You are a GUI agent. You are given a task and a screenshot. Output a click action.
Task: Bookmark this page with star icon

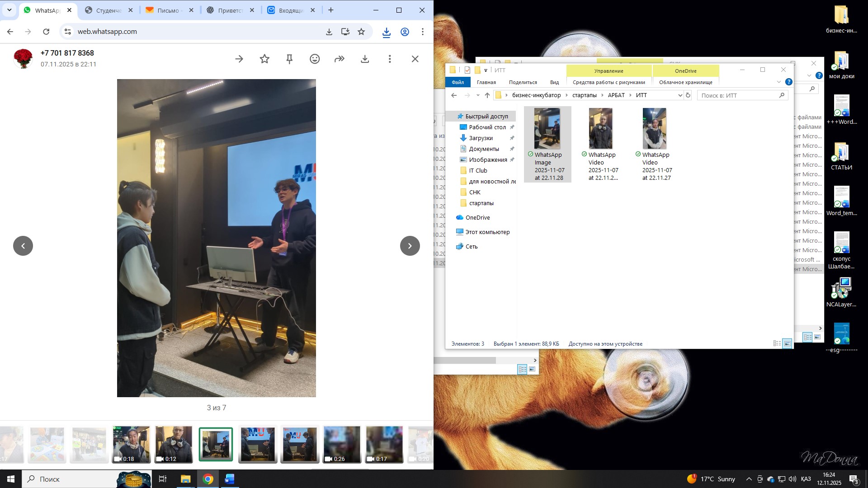(x=361, y=32)
